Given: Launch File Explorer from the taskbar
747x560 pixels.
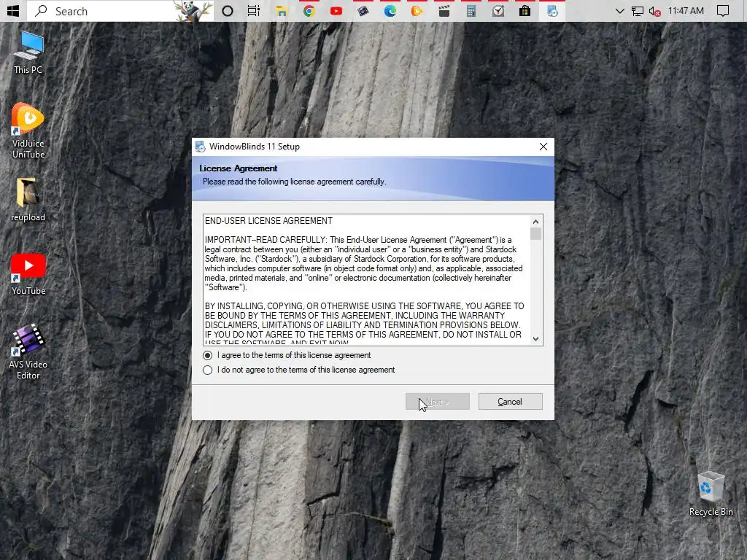Looking at the screenshot, I should pyautogui.click(x=282, y=10).
